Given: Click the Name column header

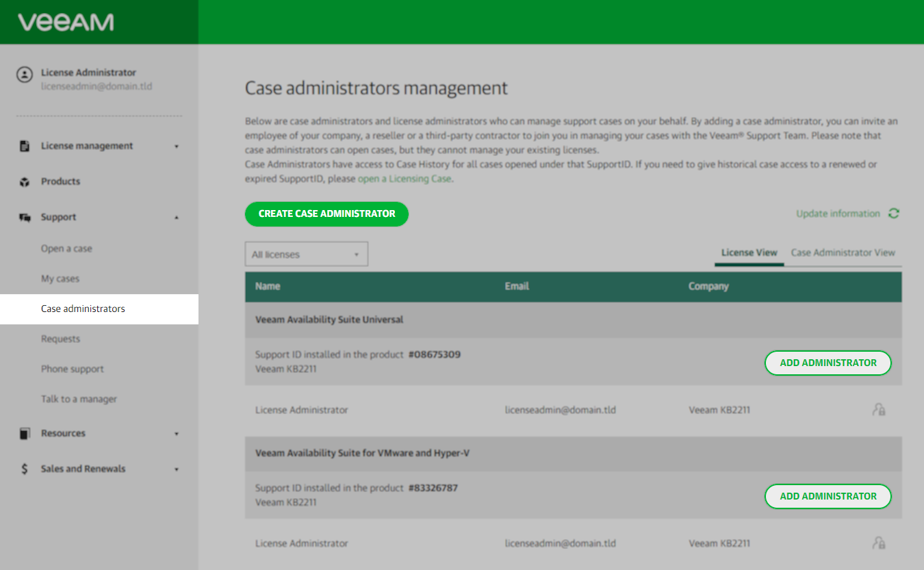Looking at the screenshot, I should click(268, 286).
